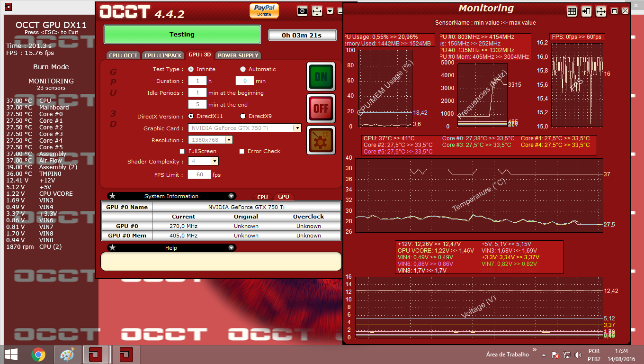Click the move arrows icon in Monitoring window
This screenshot has width=644, height=364.
(601, 11)
